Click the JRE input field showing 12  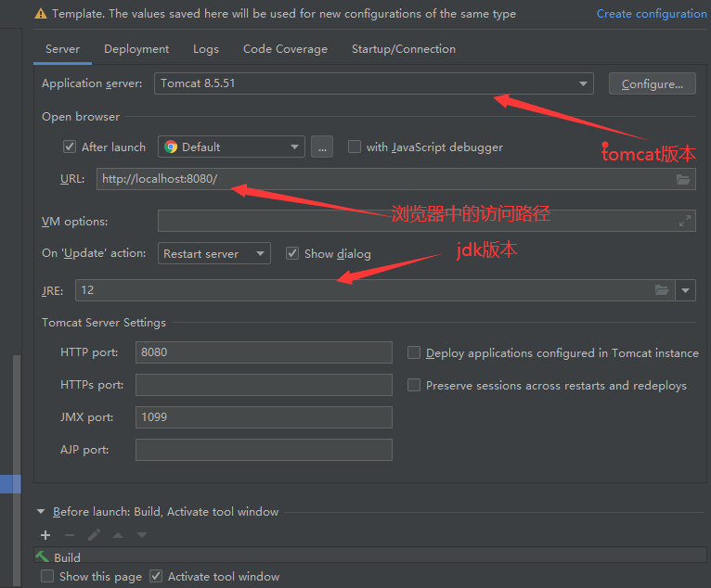pyautogui.click(x=375, y=290)
